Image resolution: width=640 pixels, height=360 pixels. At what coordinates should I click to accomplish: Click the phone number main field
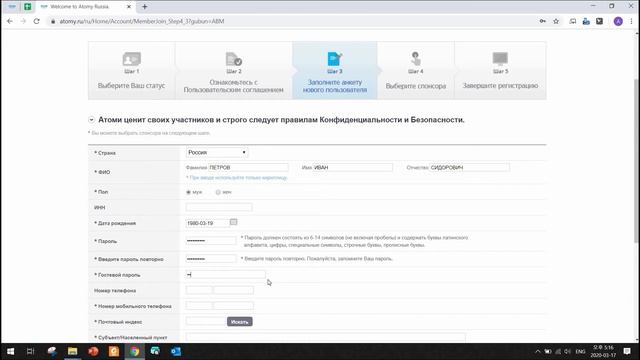click(x=233, y=290)
